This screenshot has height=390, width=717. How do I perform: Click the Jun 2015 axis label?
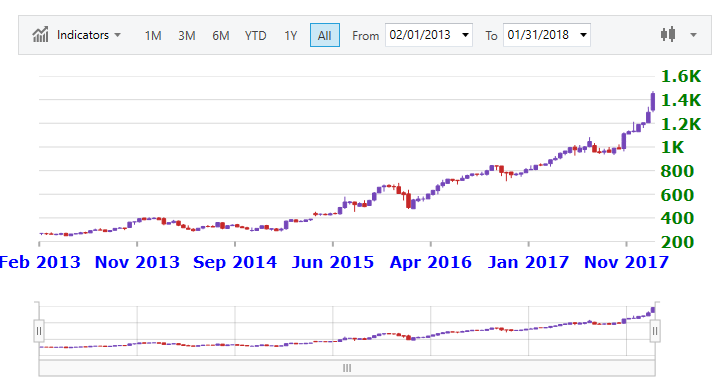[x=333, y=262]
